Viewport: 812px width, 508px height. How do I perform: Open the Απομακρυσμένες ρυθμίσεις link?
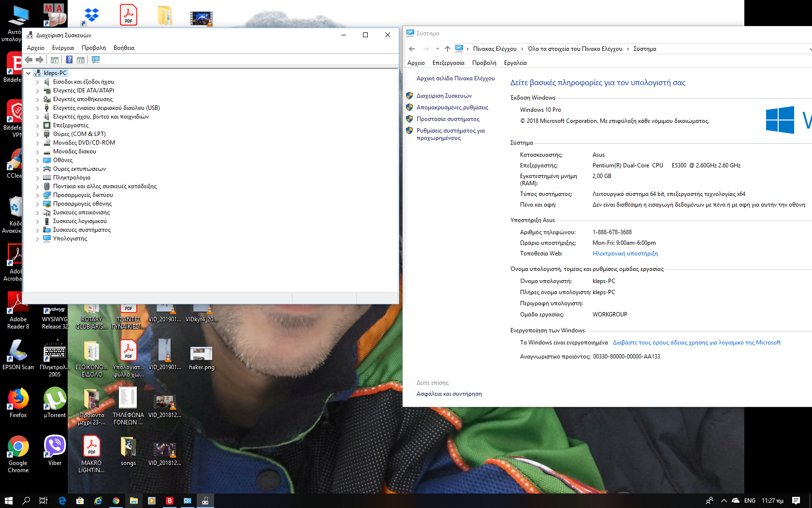coord(452,107)
